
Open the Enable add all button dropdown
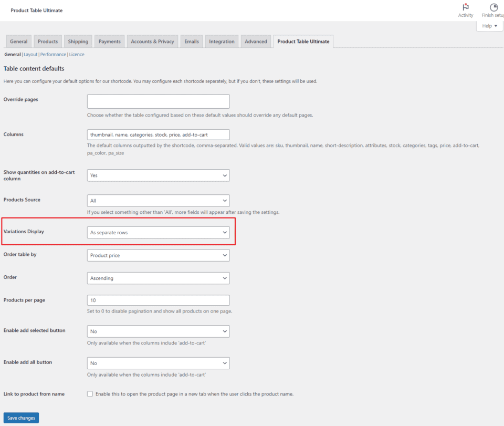pos(158,363)
